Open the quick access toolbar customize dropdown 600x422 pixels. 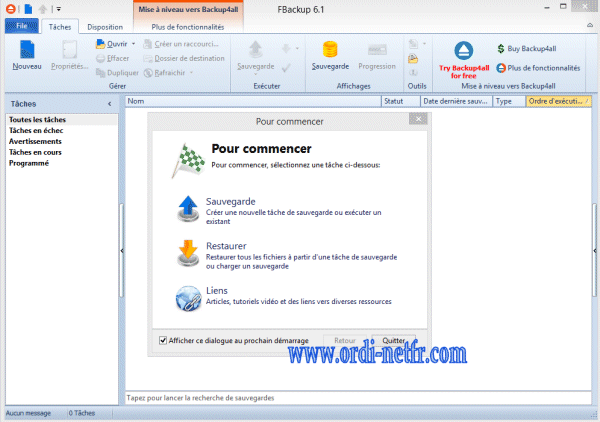click(x=59, y=9)
